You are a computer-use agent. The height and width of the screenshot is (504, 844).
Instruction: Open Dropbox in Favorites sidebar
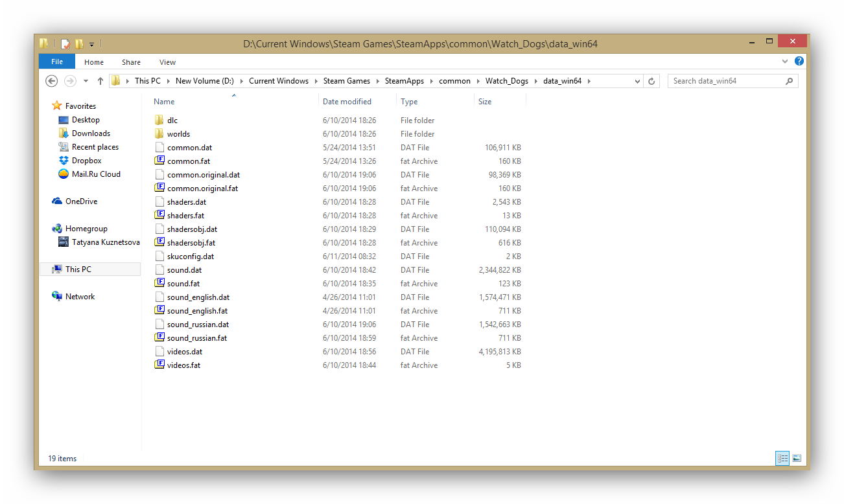(86, 161)
